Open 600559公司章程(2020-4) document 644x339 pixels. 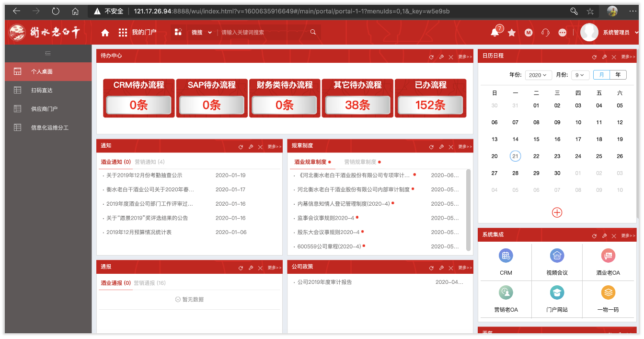tap(329, 247)
